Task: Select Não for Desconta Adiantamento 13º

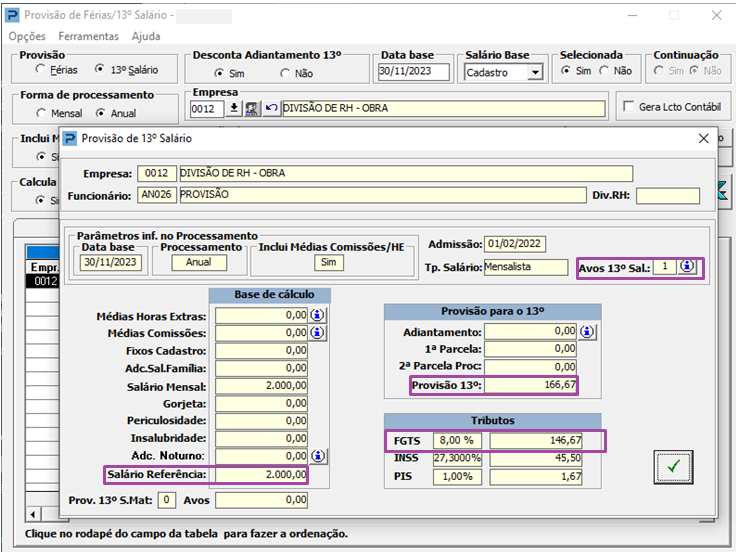Action: [285, 73]
